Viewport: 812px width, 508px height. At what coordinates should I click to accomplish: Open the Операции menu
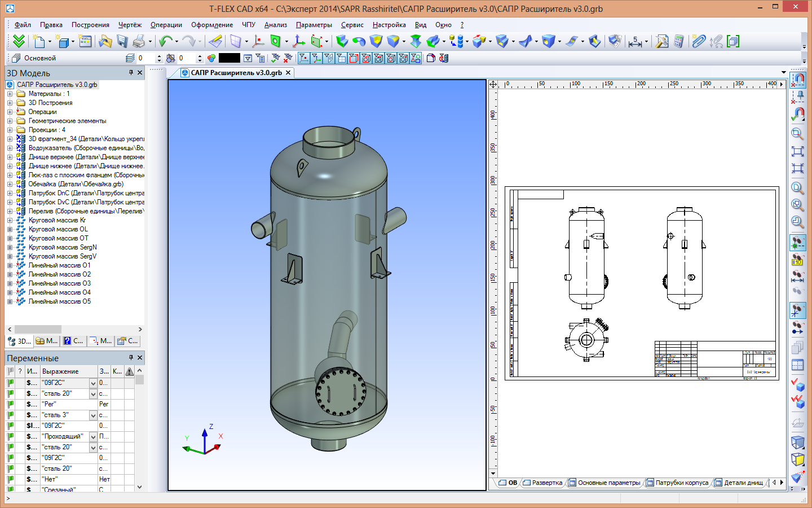tap(166, 25)
